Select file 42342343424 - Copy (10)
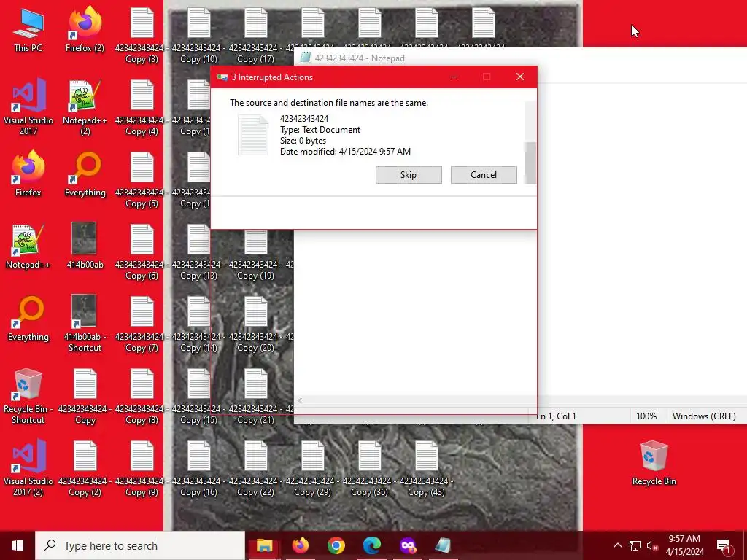The width and height of the screenshot is (747, 560). pos(198,36)
